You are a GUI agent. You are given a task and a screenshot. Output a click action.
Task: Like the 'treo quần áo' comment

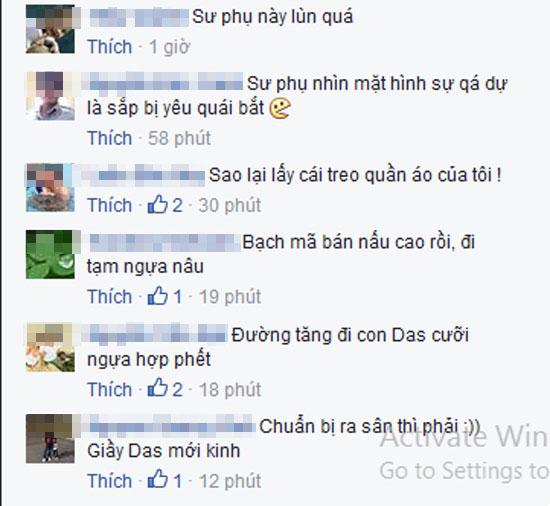click(109, 205)
